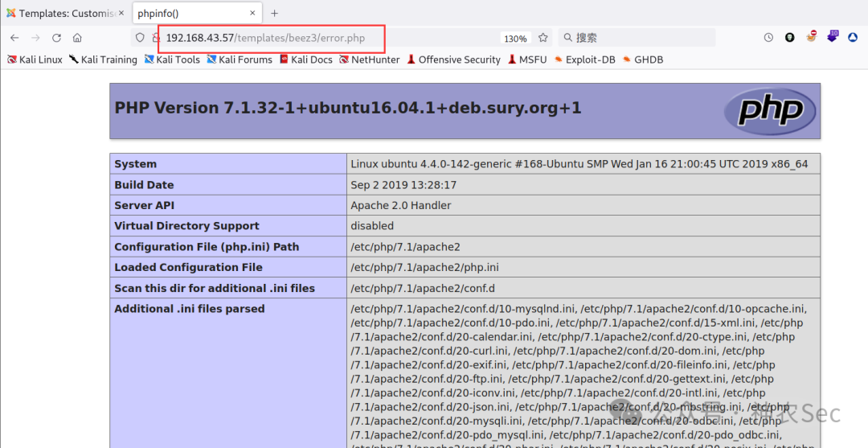Viewport: 868px width, 448px height.
Task: Open the NetHunter bookmark
Action: (369, 60)
